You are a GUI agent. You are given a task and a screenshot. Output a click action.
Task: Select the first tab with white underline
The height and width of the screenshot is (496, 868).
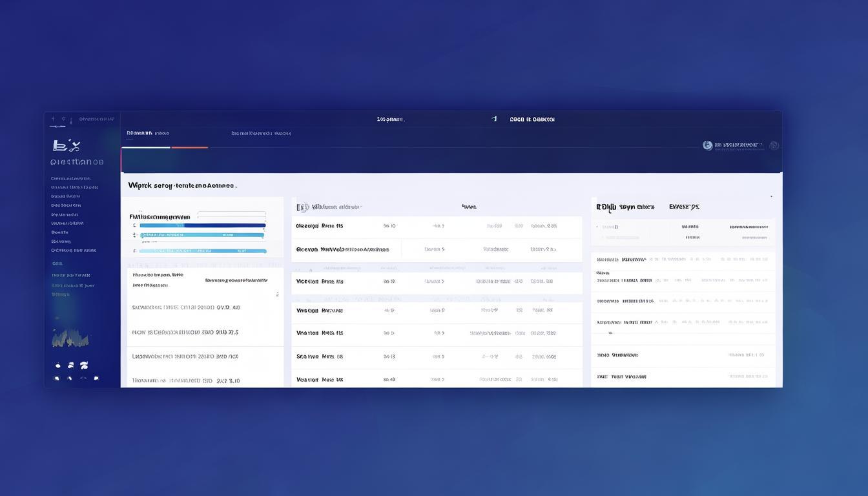147,134
